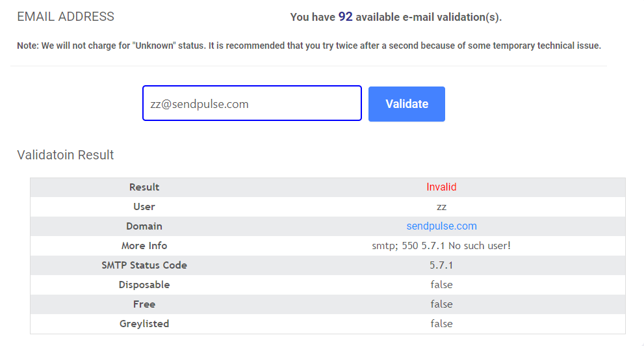Select the Result row label
This screenshot has width=644, height=346.
click(x=144, y=187)
